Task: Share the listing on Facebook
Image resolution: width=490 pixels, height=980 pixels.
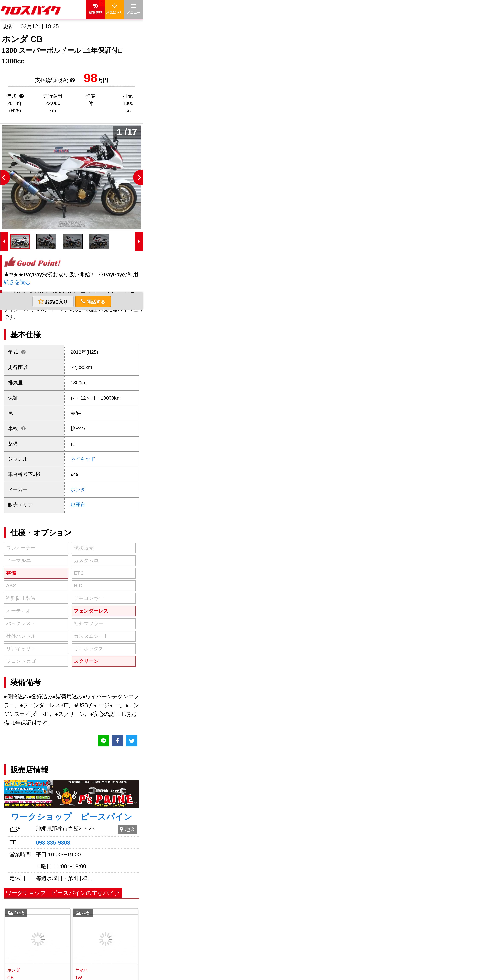Action: click(118, 741)
